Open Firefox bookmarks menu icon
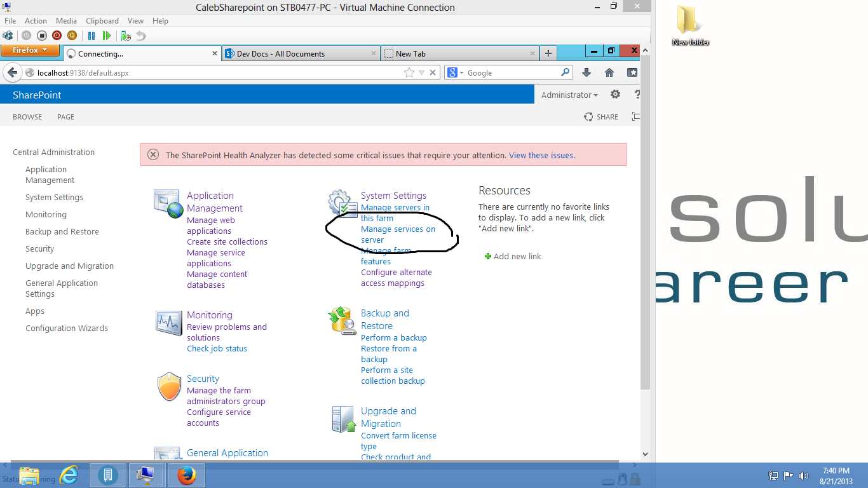Viewport: 868px width, 488px height. [x=632, y=72]
